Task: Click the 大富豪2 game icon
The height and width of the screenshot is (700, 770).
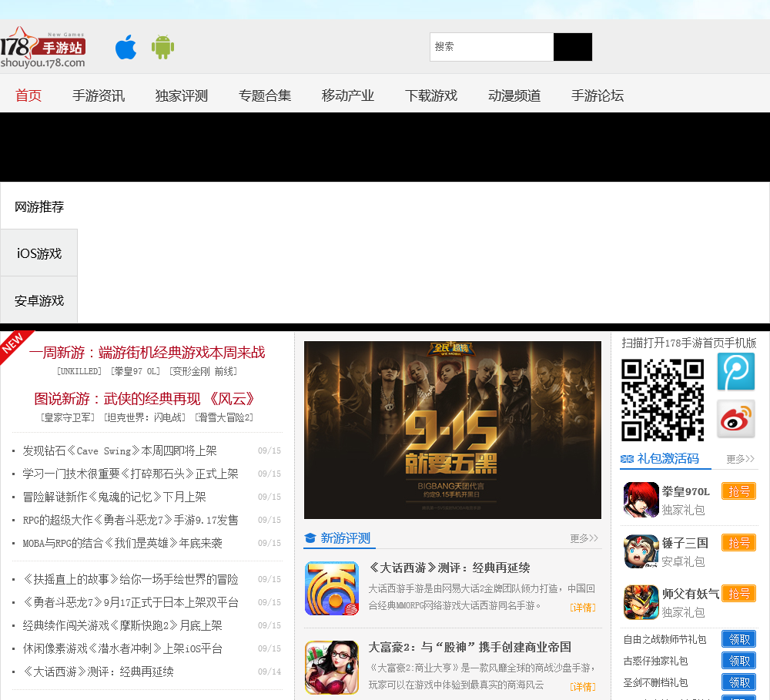Action: coord(332,667)
